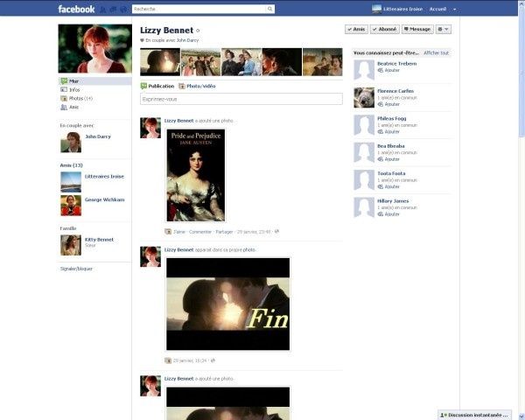The width and height of the screenshot is (525, 420).
Task: Open Phileas Fogg's profile name
Action: pyautogui.click(x=391, y=119)
